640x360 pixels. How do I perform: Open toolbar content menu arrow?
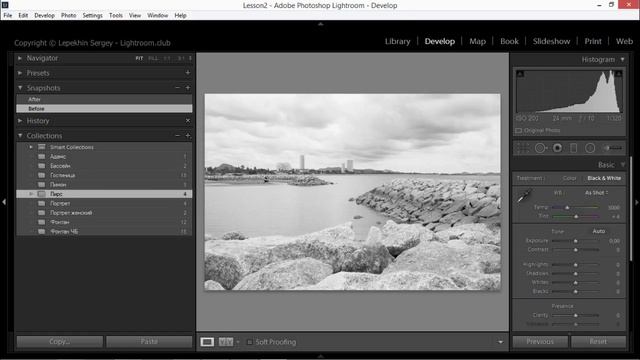tap(500, 342)
